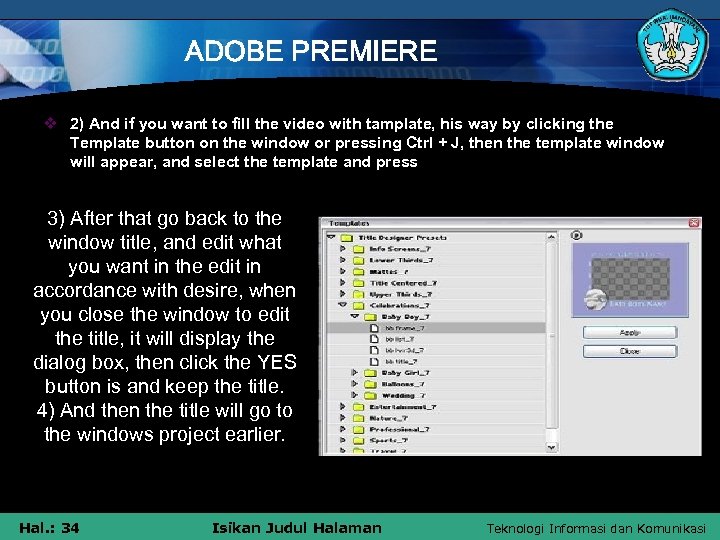Expand the Lower Thirds_7 folder arrow

pos(343,260)
